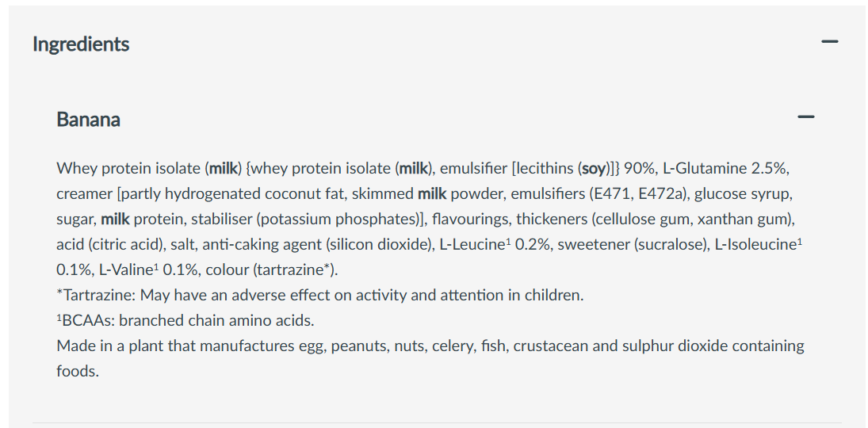Toggle the Banana flavour heading
The height and width of the screenshot is (428, 868).
(x=89, y=120)
